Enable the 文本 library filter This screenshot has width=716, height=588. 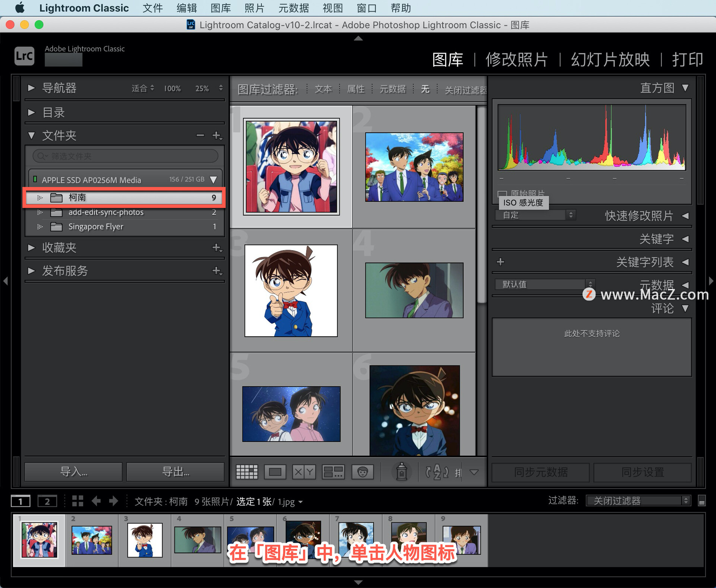(x=323, y=89)
